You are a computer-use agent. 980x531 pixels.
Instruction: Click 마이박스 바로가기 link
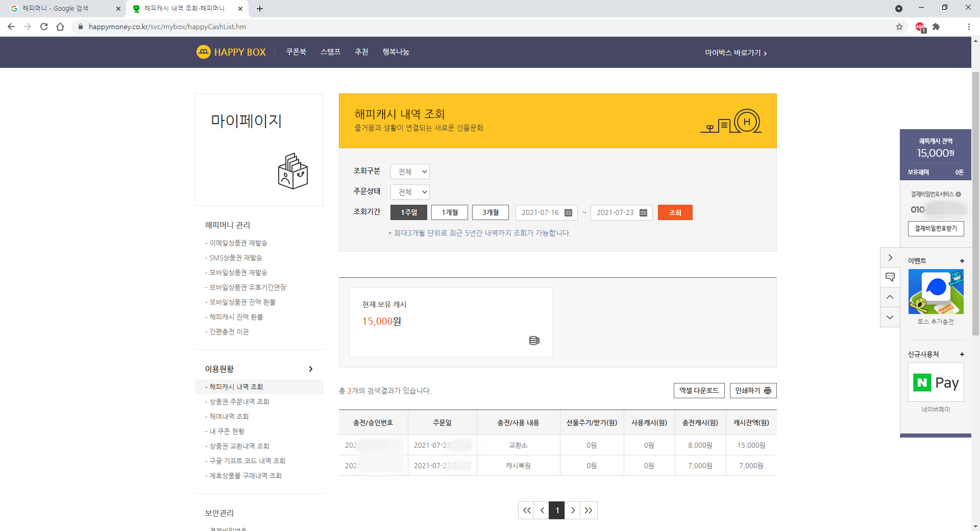pyautogui.click(x=736, y=53)
